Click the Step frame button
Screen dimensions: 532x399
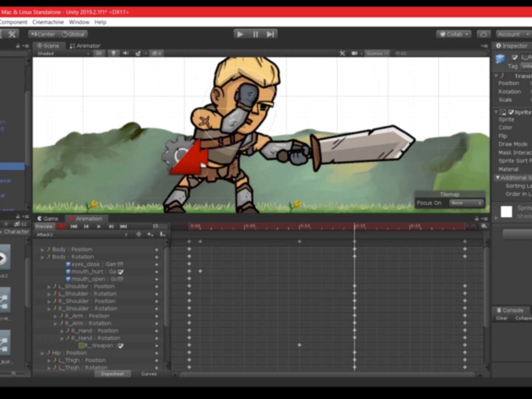tap(270, 34)
